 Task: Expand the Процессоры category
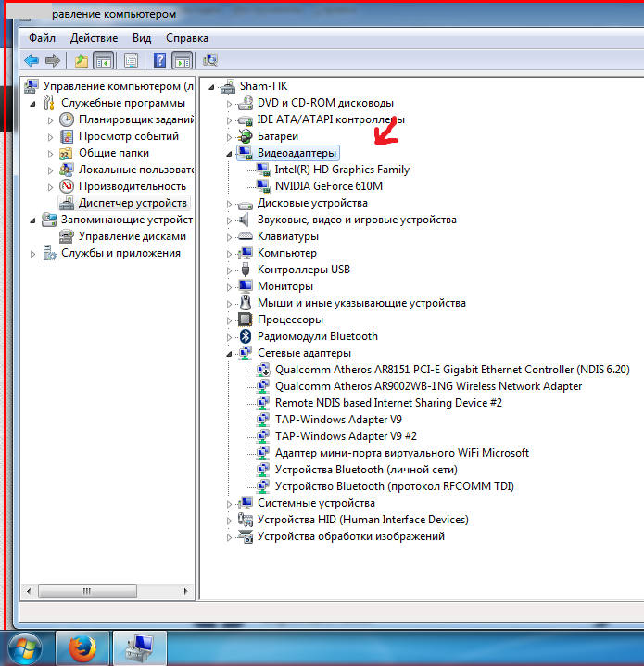click(230, 320)
